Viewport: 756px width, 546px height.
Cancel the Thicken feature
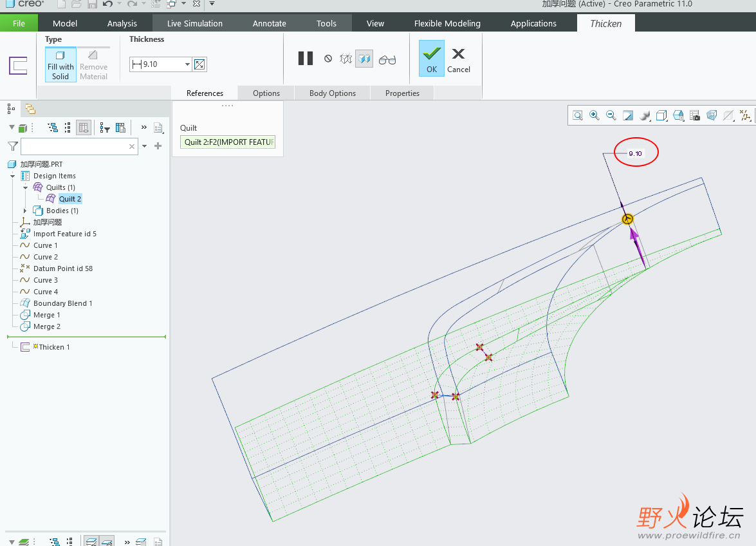(459, 60)
